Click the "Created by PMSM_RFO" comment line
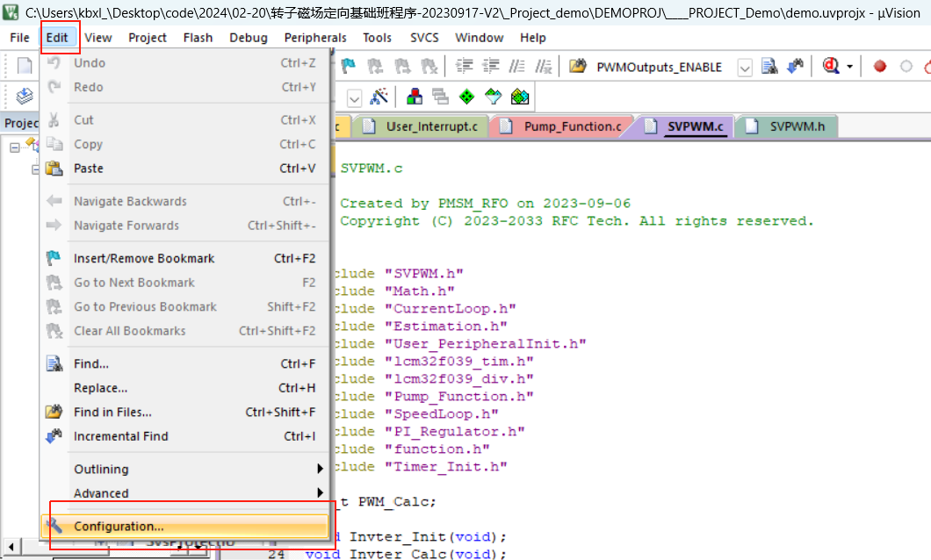This screenshot has width=931, height=560. point(485,203)
